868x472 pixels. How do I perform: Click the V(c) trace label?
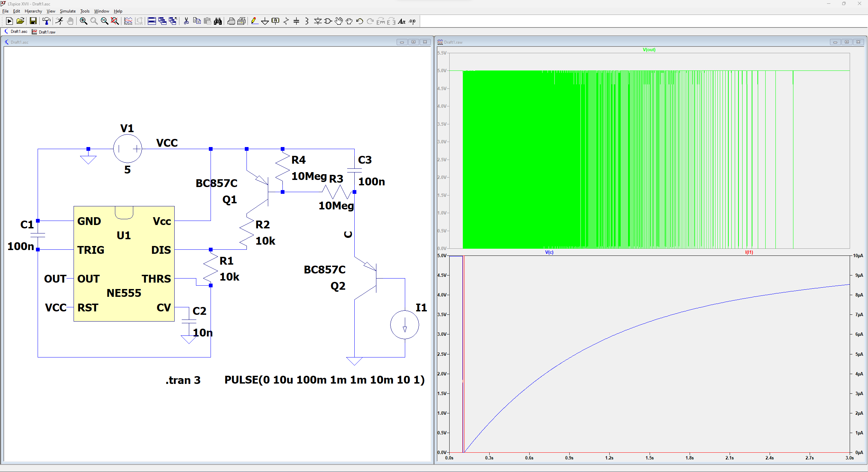coord(549,252)
